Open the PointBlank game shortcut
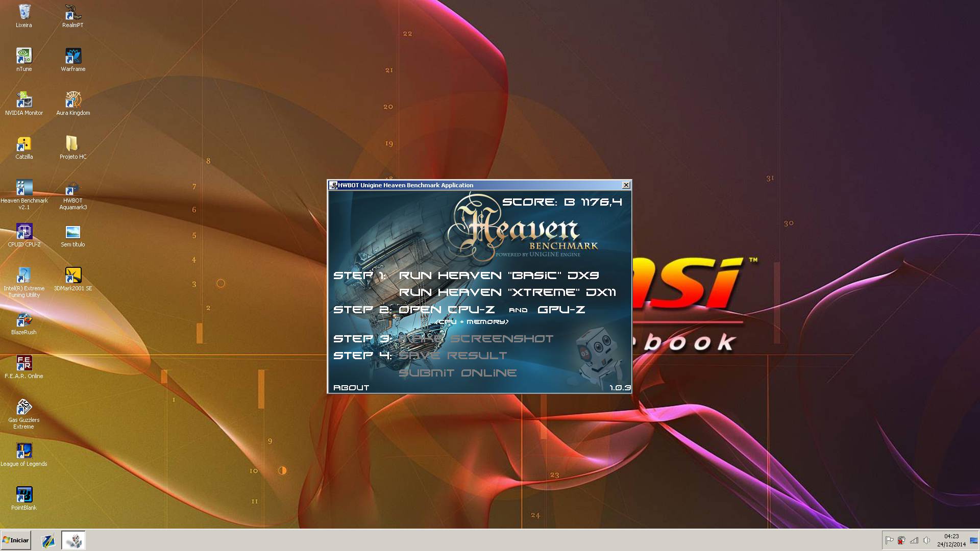 click(24, 498)
